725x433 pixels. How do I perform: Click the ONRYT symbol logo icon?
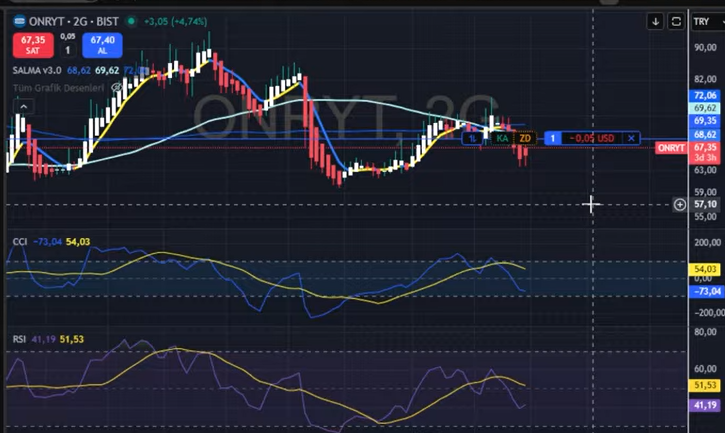(19, 21)
